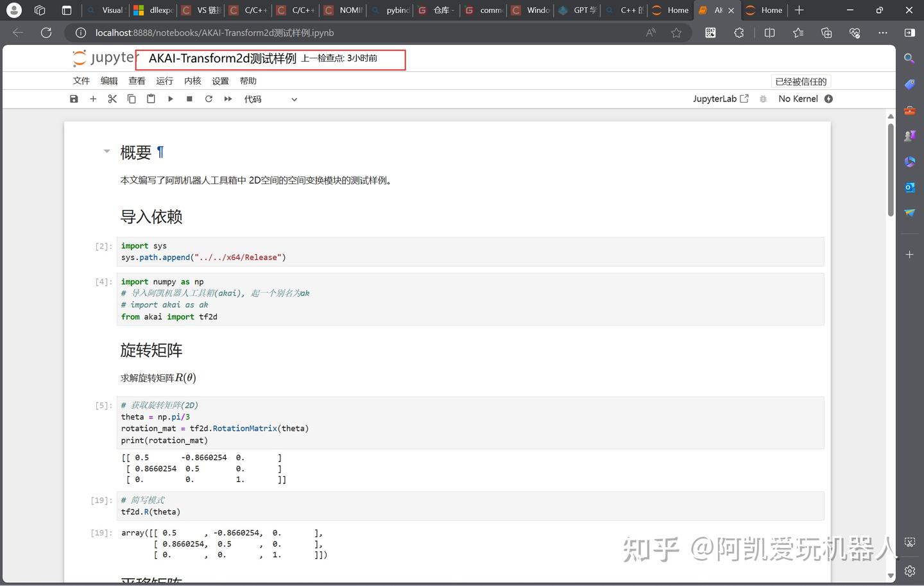Run all cells via fast-forward icon

(x=228, y=98)
